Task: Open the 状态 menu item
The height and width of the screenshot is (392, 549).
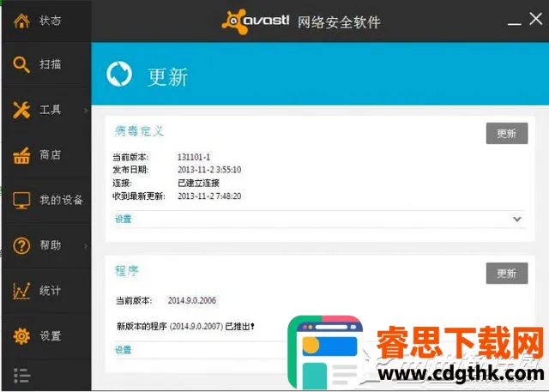Action: 46,21
